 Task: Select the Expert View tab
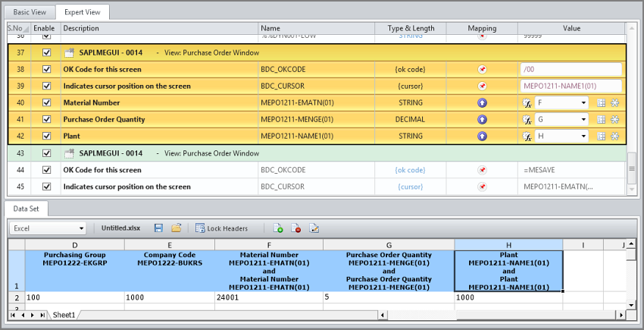pos(82,12)
